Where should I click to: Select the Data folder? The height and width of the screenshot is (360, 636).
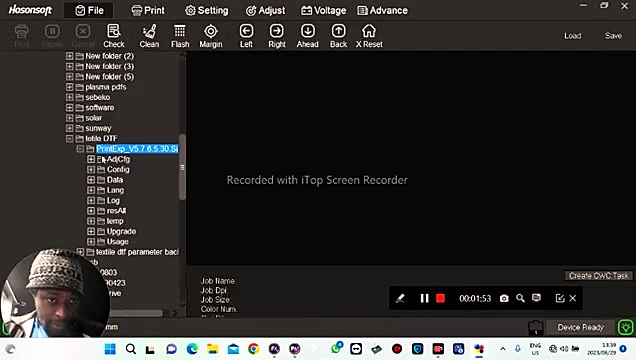pos(115,180)
